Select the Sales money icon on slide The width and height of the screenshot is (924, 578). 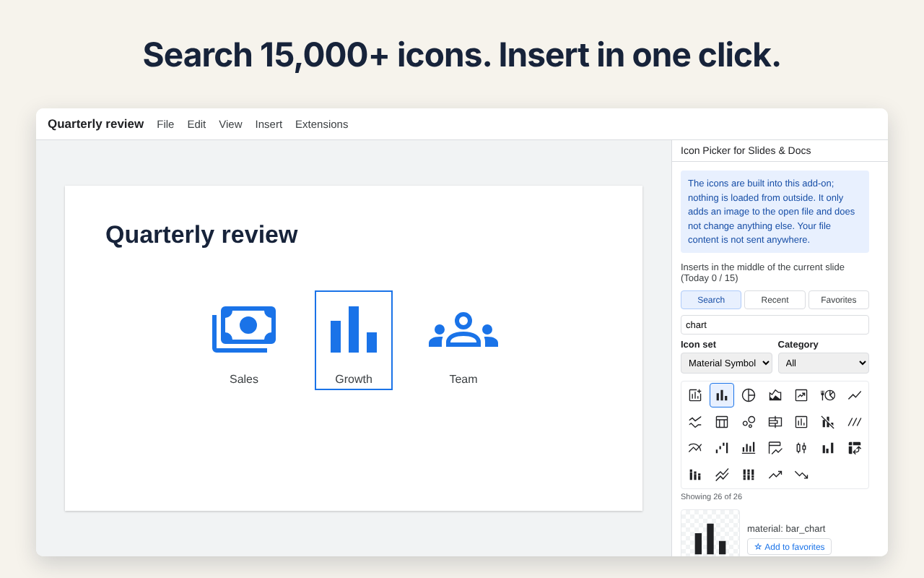(244, 329)
